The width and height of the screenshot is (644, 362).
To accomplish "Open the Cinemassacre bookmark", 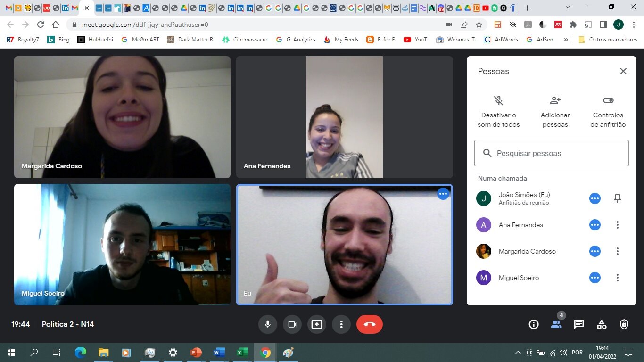I will (x=245, y=40).
